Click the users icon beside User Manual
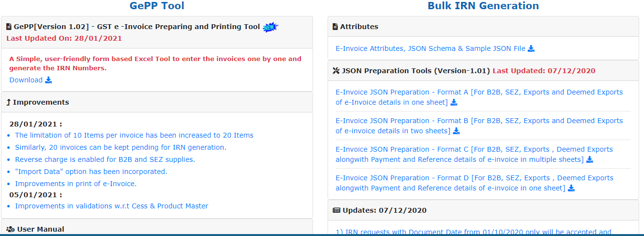Screen dimensions: 644x236 (x=11, y=229)
